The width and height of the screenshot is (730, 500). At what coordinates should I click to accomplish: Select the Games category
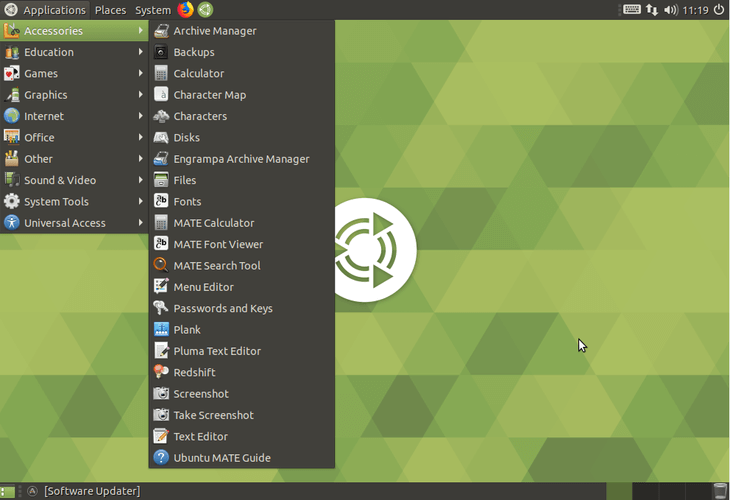click(74, 74)
